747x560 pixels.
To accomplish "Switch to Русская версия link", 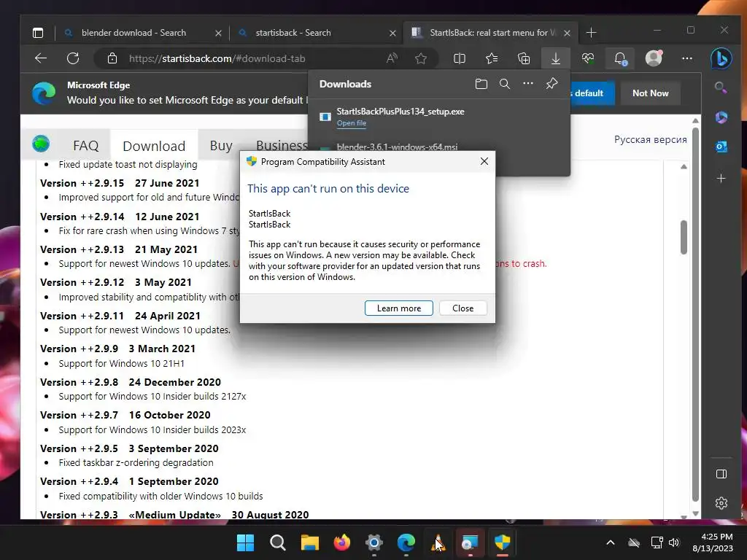I will point(650,139).
